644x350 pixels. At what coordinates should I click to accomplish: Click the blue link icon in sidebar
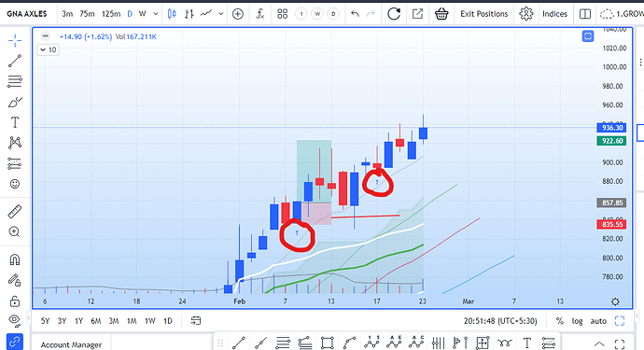pyautogui.click(x=15, y=342)
